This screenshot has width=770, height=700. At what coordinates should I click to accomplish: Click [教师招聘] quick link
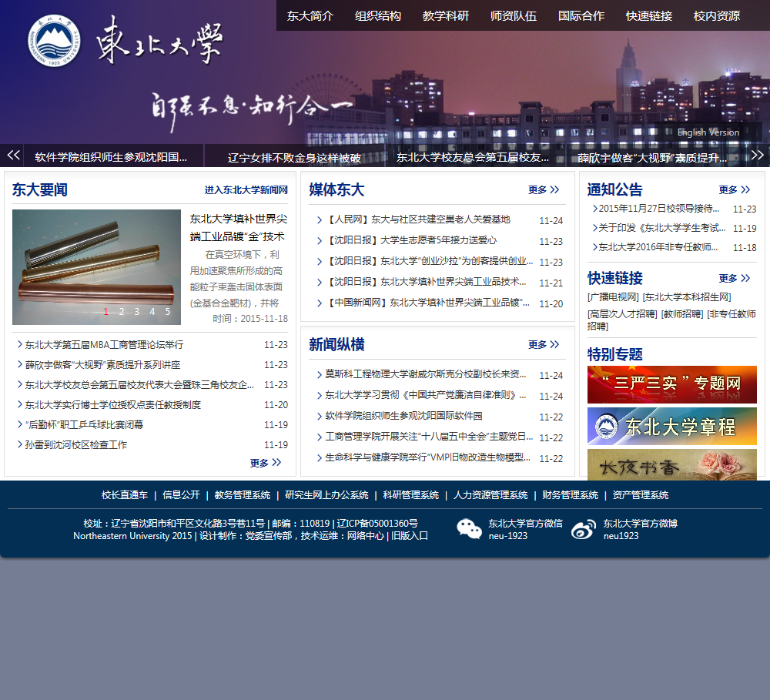tap(682, 314)
